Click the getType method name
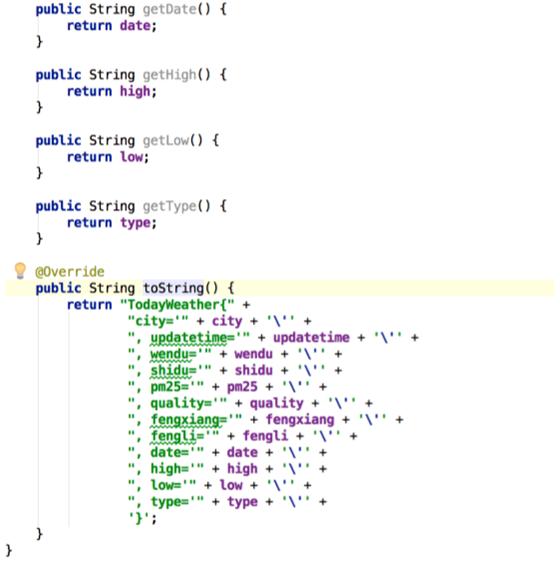The height and width of the screenshot is (568, 554). click(169, 206)
